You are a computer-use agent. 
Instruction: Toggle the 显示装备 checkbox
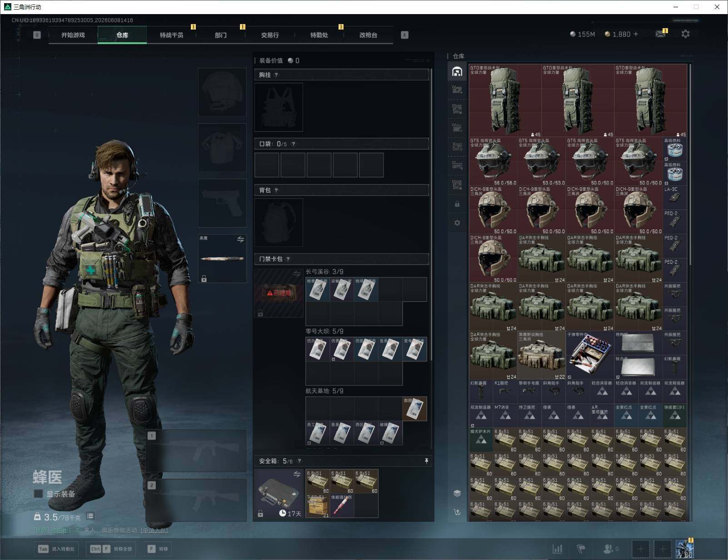click(38, 494)
